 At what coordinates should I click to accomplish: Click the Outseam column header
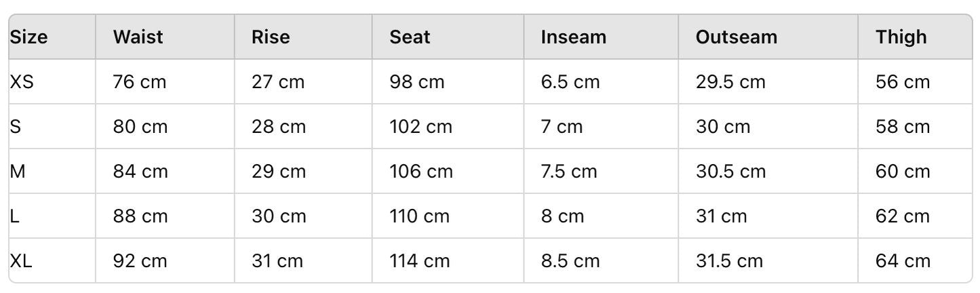click(737, 37)
